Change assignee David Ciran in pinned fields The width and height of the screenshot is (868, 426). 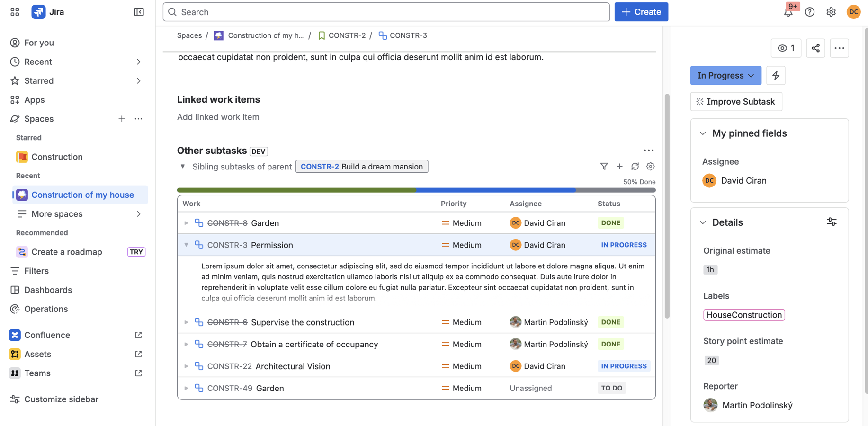click(734, 181)
